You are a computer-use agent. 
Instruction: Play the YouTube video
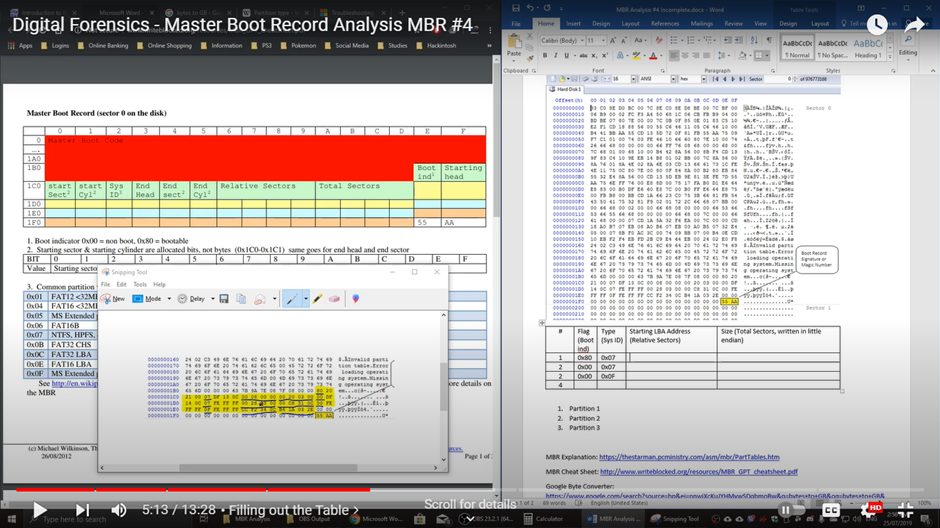click(40, 510)
